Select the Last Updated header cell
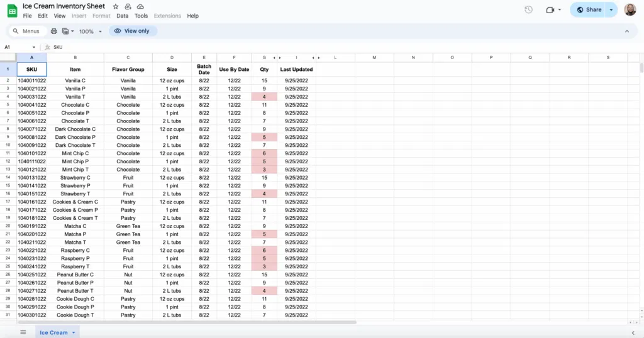Screen dimensions: 644x338 click(x=296, y=69)
